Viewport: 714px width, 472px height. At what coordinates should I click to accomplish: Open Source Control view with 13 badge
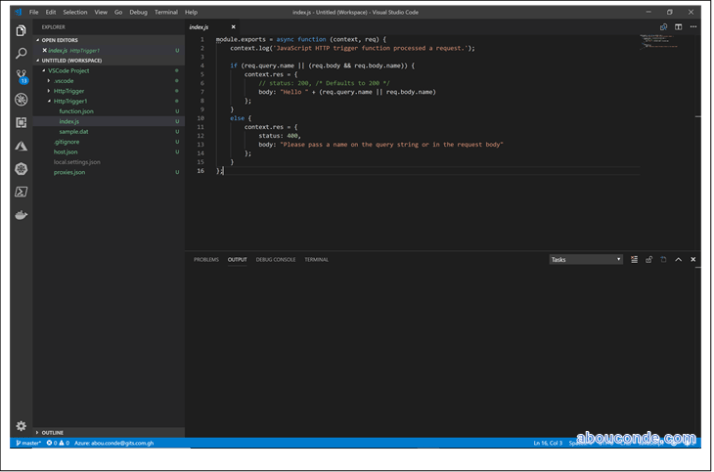(21, 76)
